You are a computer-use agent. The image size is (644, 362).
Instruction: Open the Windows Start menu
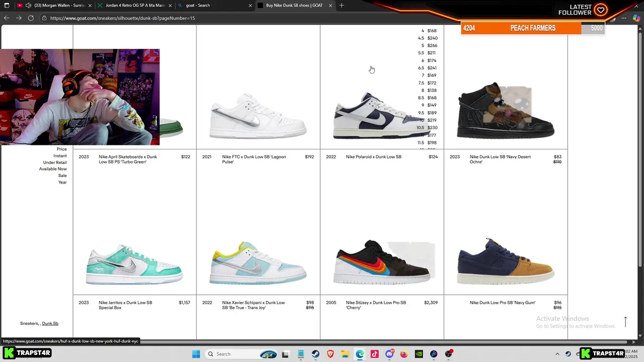tap(196, 354)
